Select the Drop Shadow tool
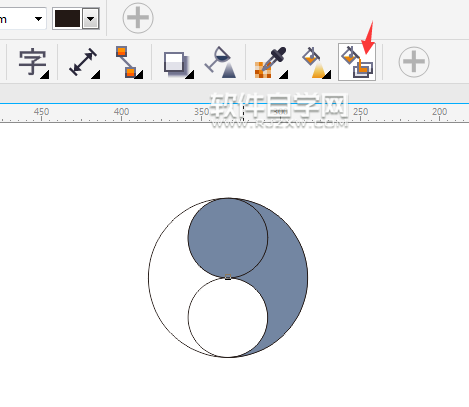 [x=178, y=63]
